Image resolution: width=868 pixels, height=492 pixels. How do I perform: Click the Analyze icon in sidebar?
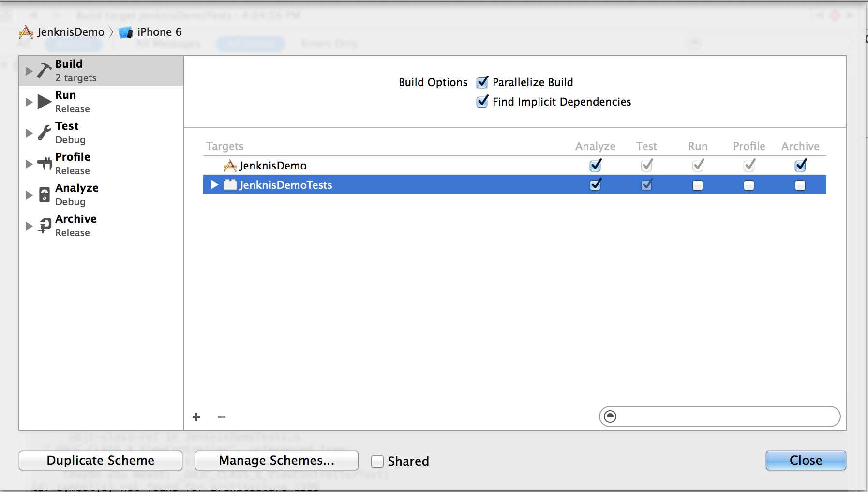[x=44, y=195]
